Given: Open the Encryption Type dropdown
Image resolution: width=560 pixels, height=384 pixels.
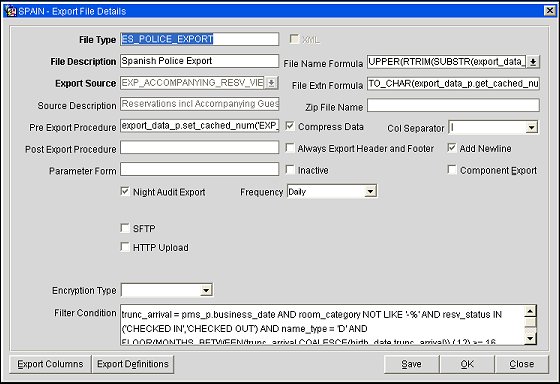Looking at the screenshot, I should (206, 290).
